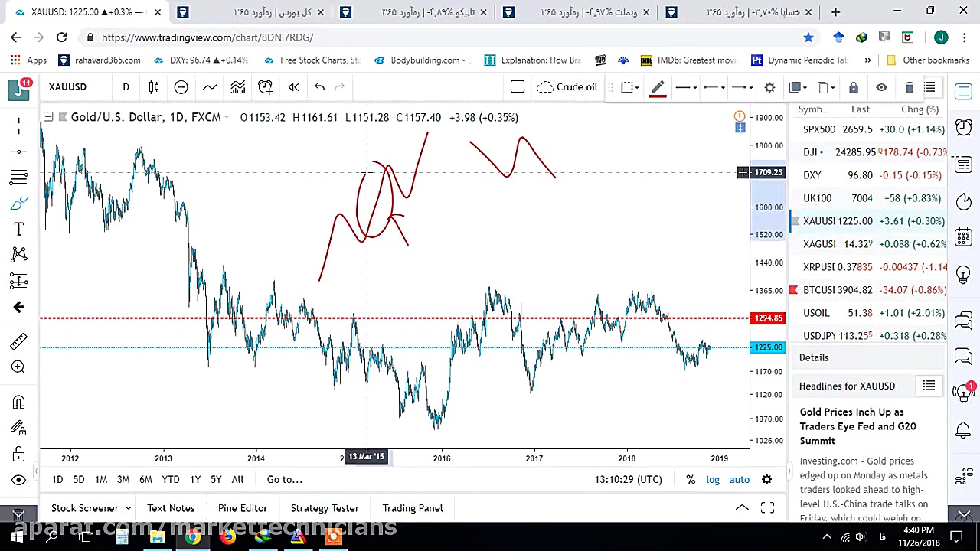The height and width of the screenshot is (551, 980).
Task: Click the fullscreen rectangle icon
Action: point(518,87)
